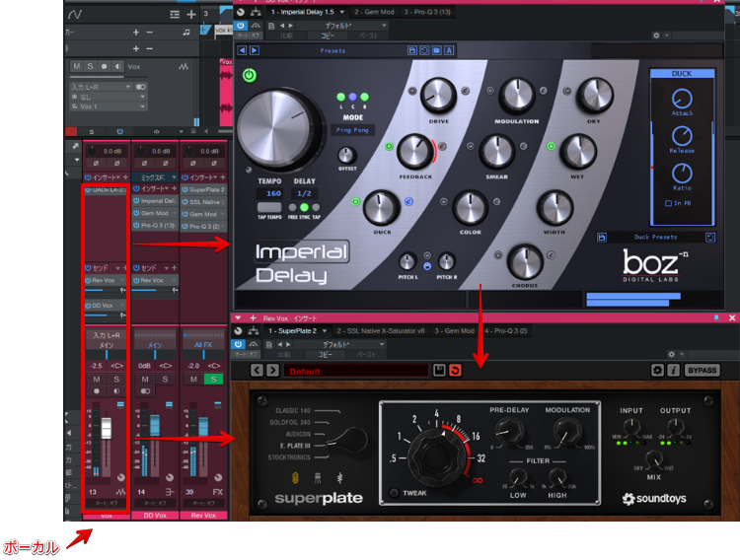Click コピー button in Rev Vox window
Screen dimensions: 740x560
pos(325,354)
